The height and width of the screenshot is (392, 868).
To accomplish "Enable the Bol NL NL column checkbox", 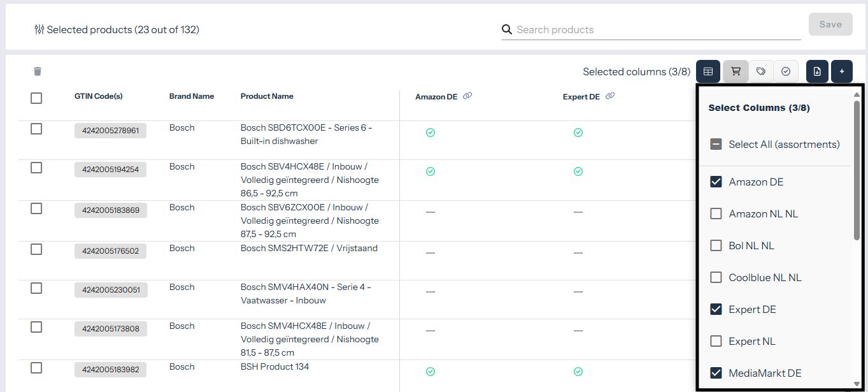I will click(x=716, y=246).
